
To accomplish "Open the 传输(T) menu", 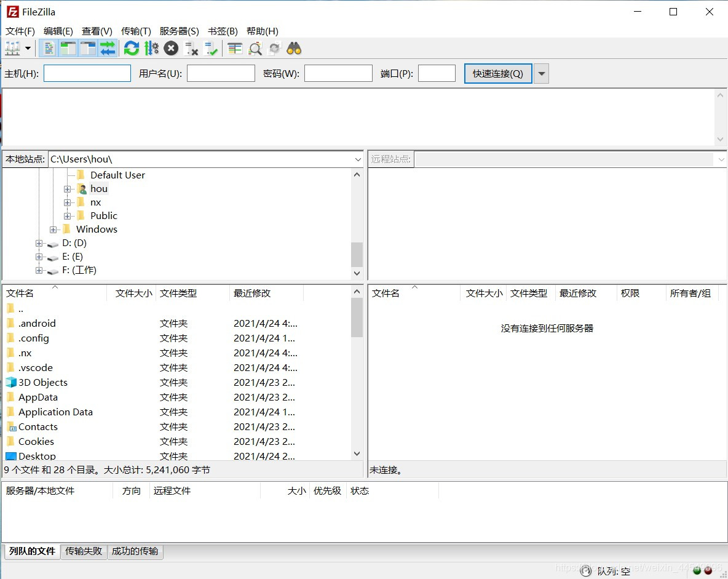I will click(x=135, y=31).
